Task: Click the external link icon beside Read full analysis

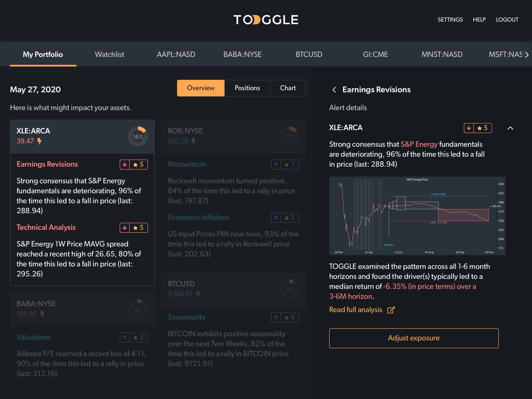Action: pos(391,310)
